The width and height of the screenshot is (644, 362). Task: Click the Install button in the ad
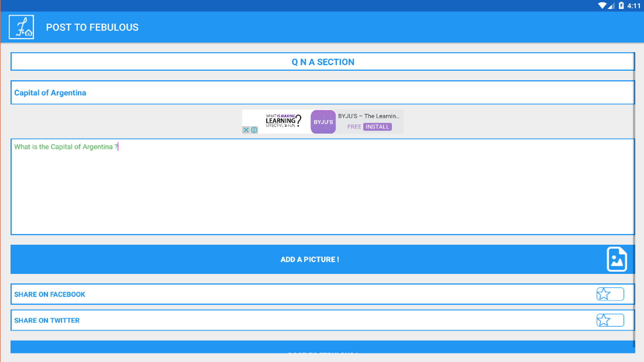pyautogui.click(x=377, y=127)
